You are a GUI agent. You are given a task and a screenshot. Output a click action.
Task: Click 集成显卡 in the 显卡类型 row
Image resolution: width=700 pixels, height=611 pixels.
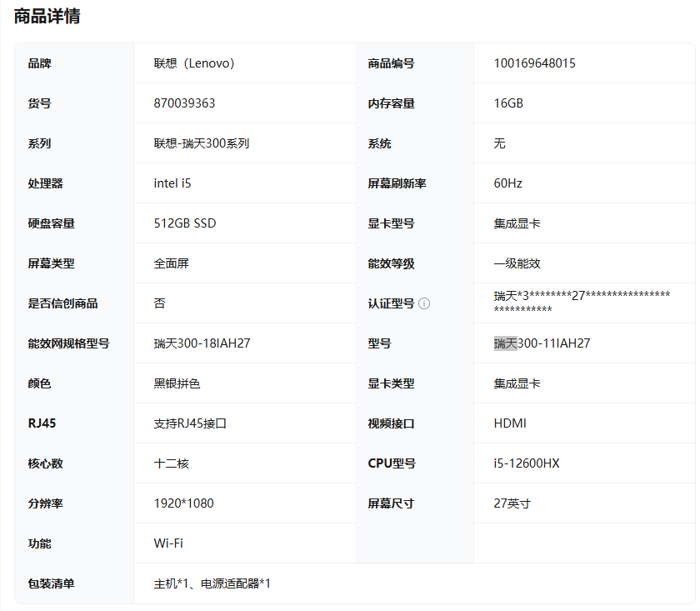coord(517,383)
